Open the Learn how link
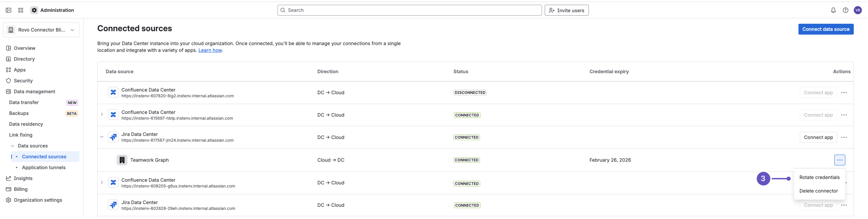 210,50
